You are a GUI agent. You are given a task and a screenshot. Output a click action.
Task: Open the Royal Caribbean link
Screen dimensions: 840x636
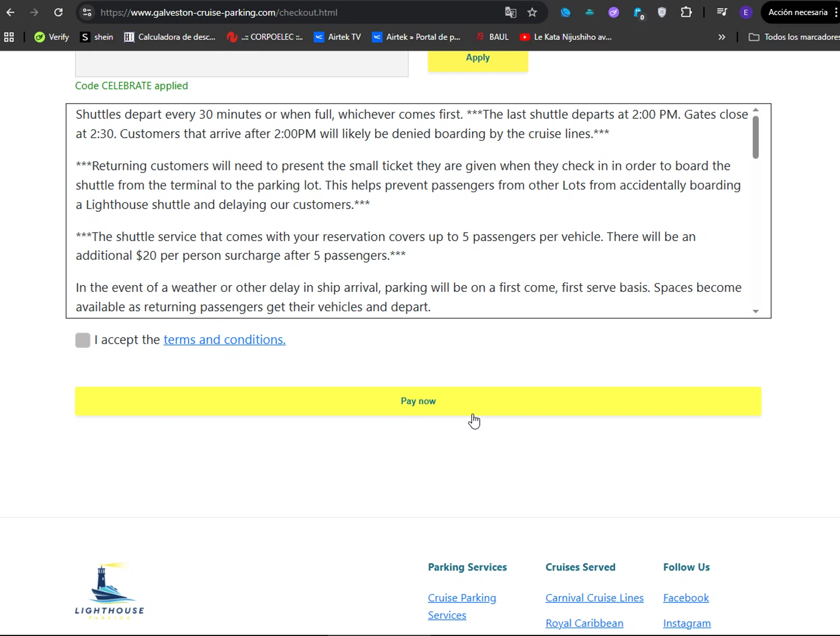[x=584, y=623]
